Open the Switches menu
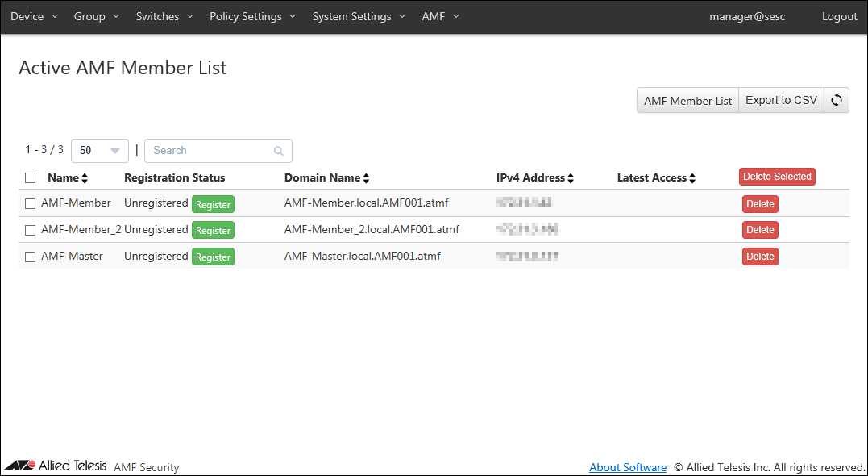868x476 pixels. coord(164,17)
